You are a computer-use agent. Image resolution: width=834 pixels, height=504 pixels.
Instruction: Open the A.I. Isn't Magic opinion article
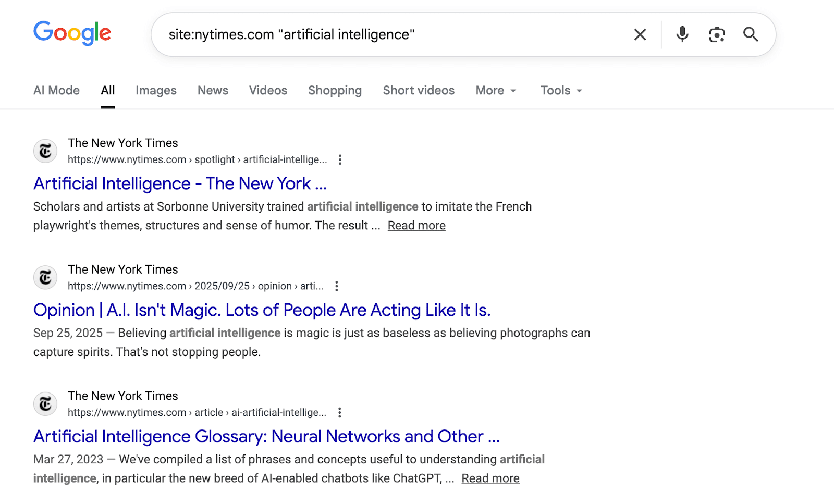262,310
